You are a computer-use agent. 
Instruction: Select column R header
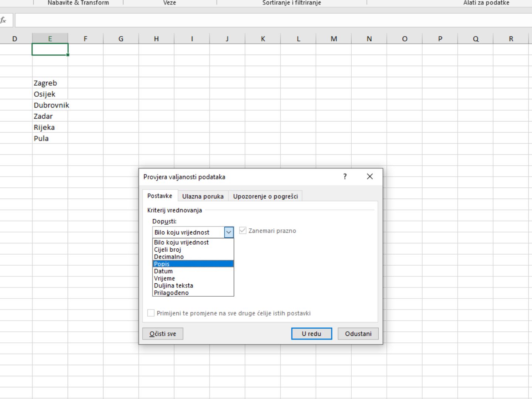pos(511,38)
